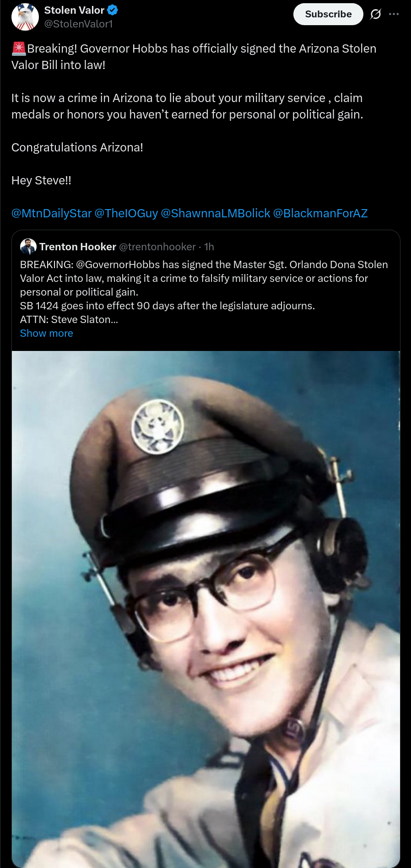Expand quoted post with Show more
This screenshot has height=868, width=411.
[47, 333]
